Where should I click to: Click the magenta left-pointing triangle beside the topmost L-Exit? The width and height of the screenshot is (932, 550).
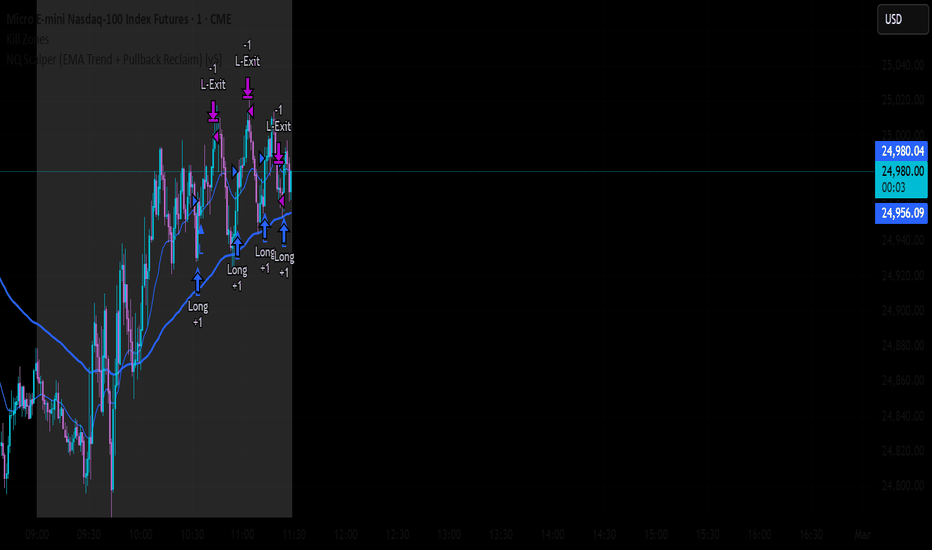point(251,110)
